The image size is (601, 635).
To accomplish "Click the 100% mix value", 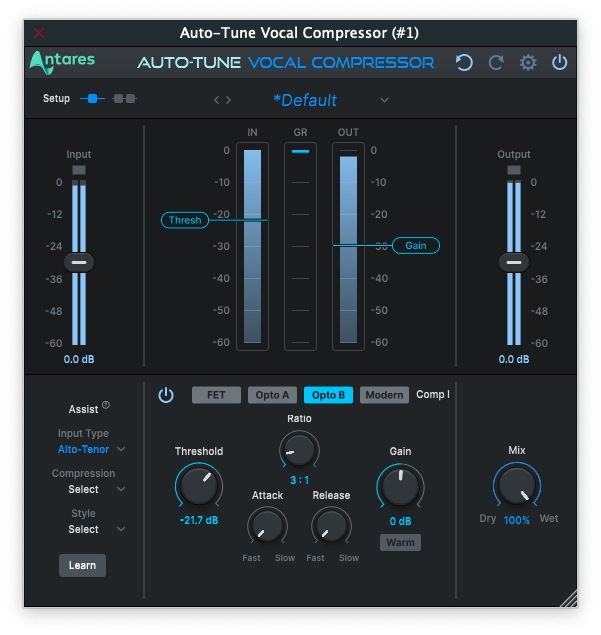I will (x=517, y=520).
